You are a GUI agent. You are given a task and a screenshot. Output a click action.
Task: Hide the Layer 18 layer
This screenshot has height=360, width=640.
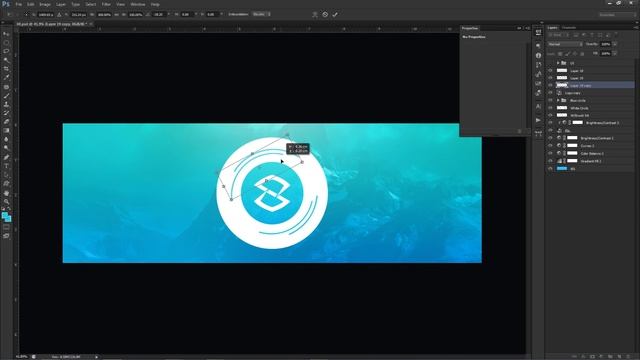coord(550,71)
